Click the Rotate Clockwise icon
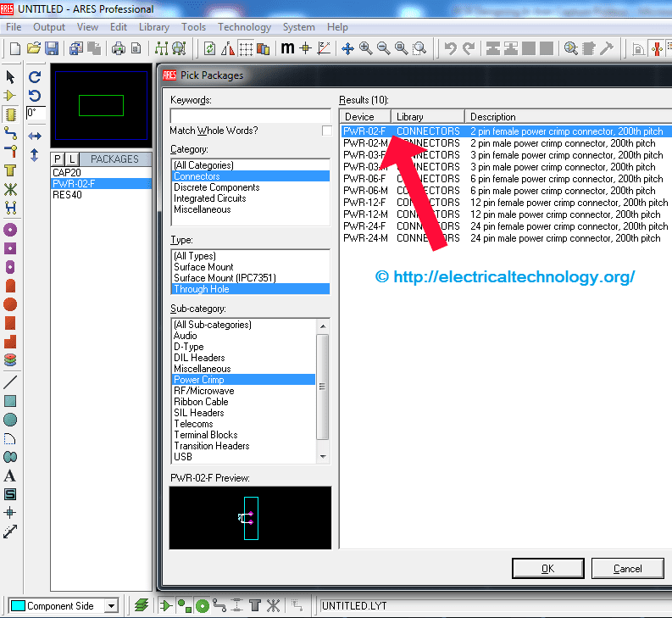This screenshot has width=672, height=618. pyautogui.click(x=35, y=77)
